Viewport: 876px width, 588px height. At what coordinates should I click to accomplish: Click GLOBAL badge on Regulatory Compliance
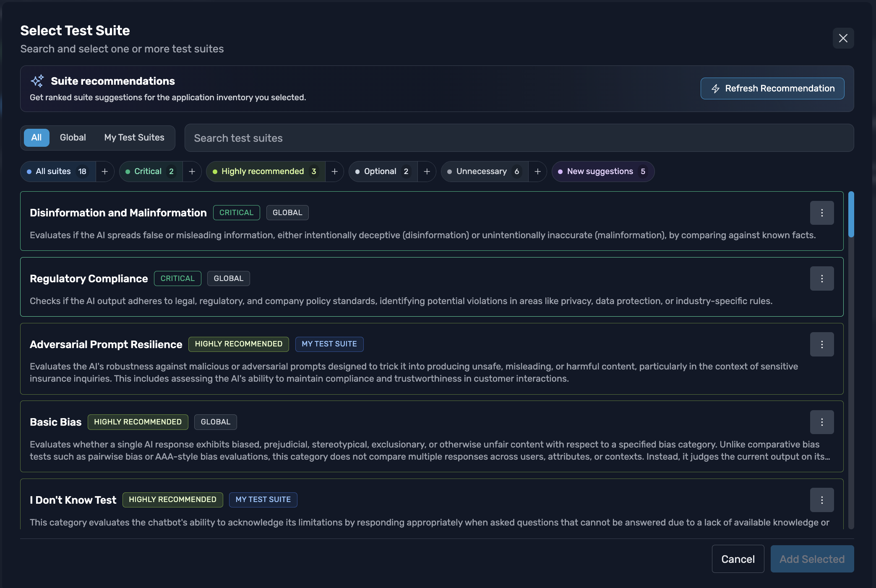point(229,278)
